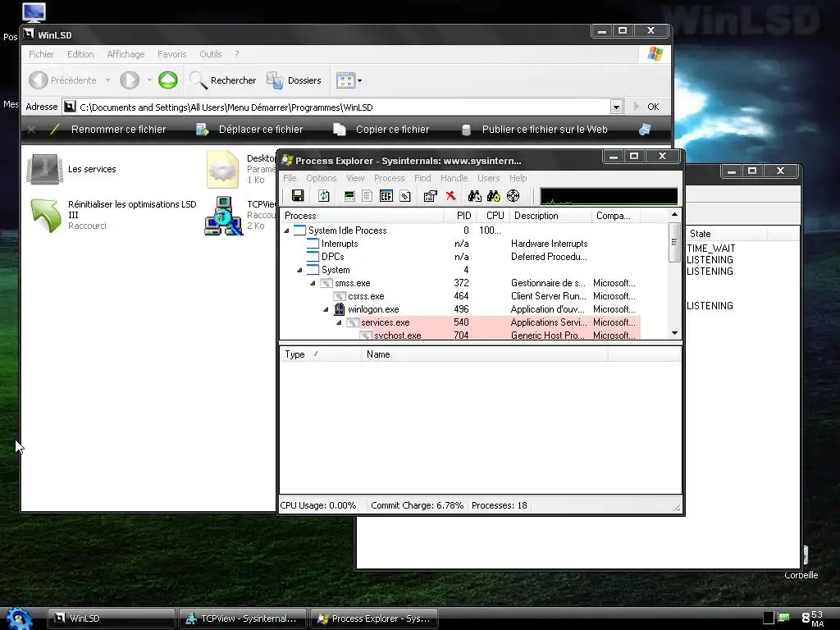Toggle the Show Lower Pane icon
This screenshot has height=630, width=840.
pos(367,196)
